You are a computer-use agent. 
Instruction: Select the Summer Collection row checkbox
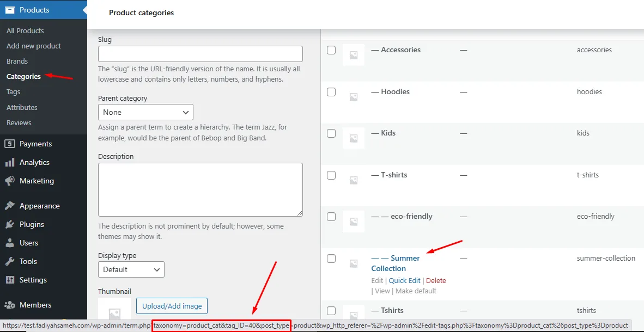(x=331, y=259)
